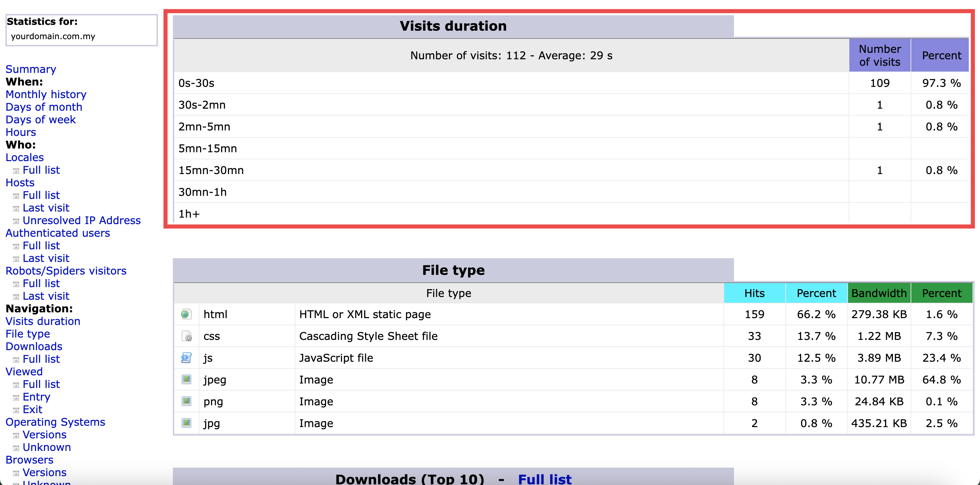Click the jpeg image file icon
The image size is (980, 485).
[186, 379]
